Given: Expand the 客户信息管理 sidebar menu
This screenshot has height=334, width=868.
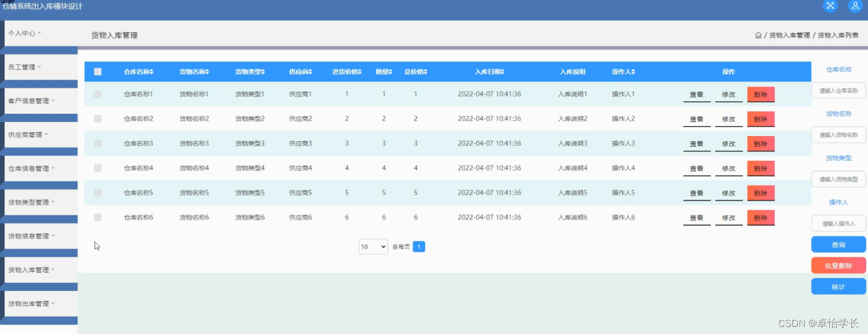Looking at the screenshot, I should click(x=41, y=101).
